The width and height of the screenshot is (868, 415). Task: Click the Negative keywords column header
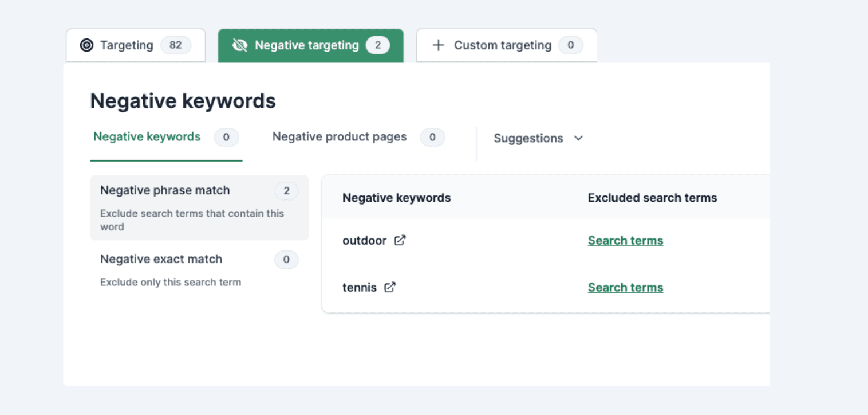point(397,198)
